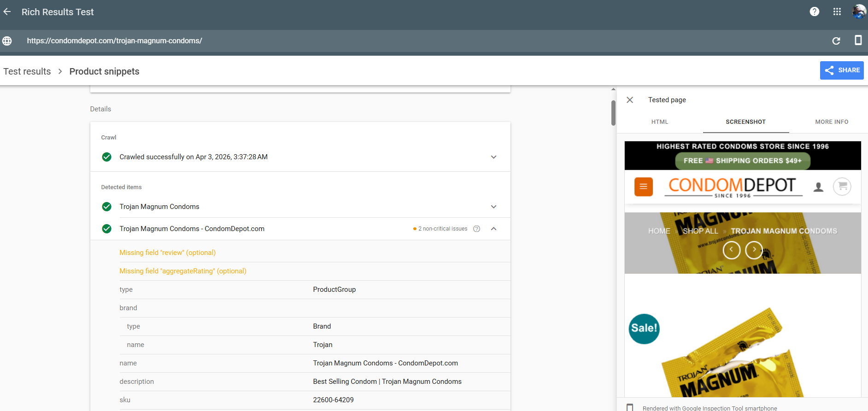Click the green check beside Crawled successfully
Image resolution: width=868 pixels, height=411 pixels.
(x=106, y=157)
